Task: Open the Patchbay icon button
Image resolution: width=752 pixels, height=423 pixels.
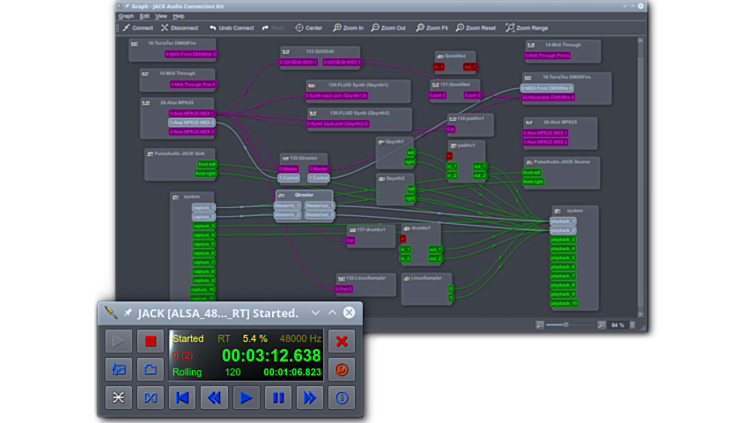Action: point(152,397)
